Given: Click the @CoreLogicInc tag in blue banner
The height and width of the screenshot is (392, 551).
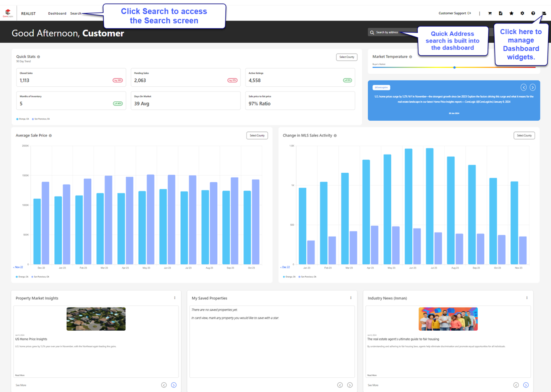Looking at the screenshot, I should tap(381, 87).
